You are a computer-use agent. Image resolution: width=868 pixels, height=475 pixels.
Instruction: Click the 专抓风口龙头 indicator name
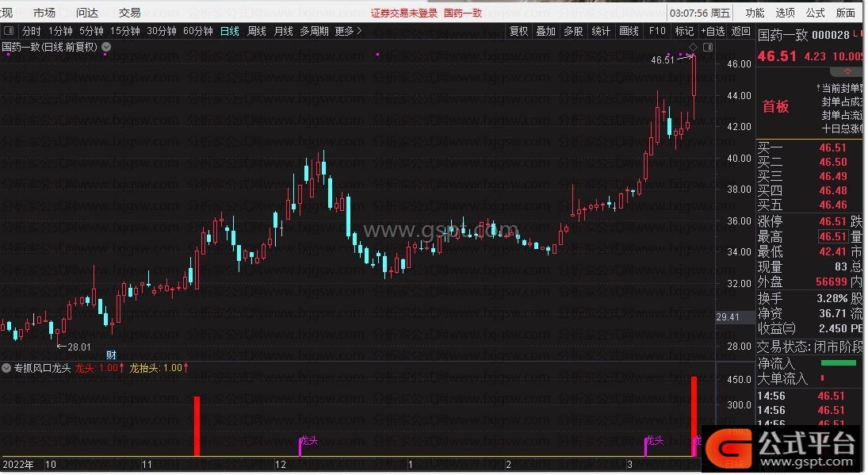tap(42, 368)
